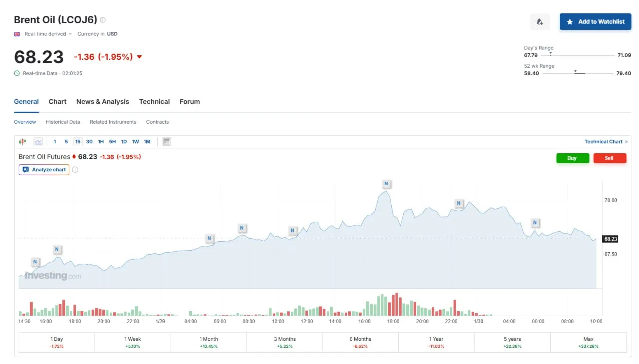Click the UK flag icon
This screenshot has width=639, height=364.
(x=17, y=34)
